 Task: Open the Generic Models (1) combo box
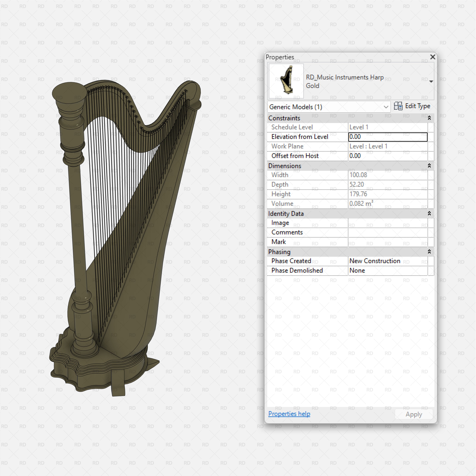(x=329, y=107)
